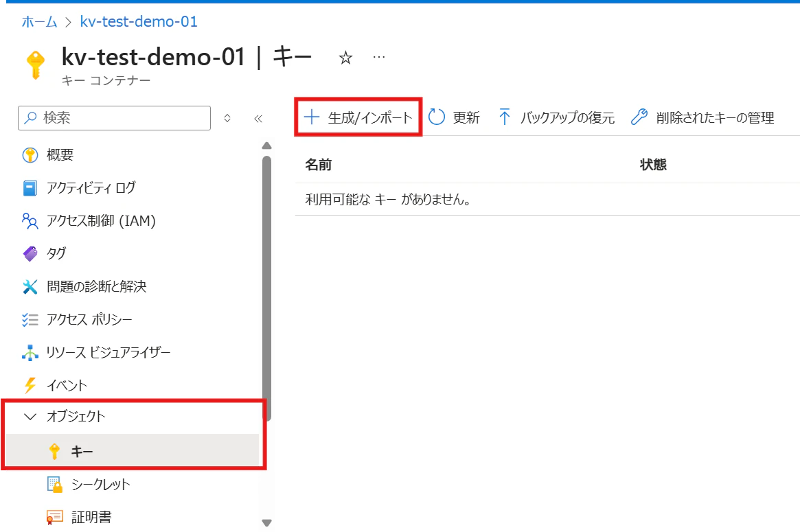Collapse the オブジェクト group chevron
Viewport: 800px width, 532px height.
[x=31, y=417]
